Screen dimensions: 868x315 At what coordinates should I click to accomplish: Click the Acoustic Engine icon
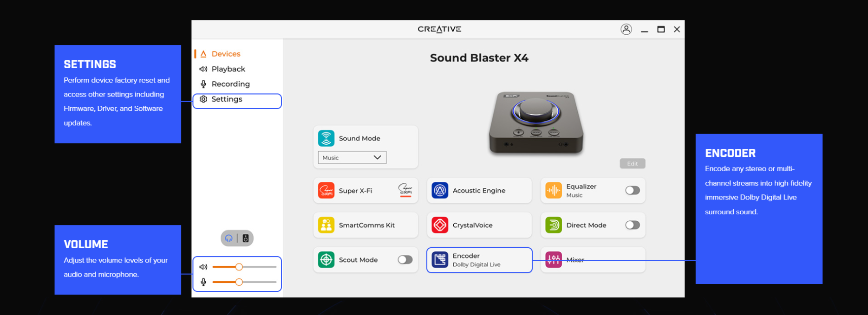pyautogui.click(x=440, y=191)
